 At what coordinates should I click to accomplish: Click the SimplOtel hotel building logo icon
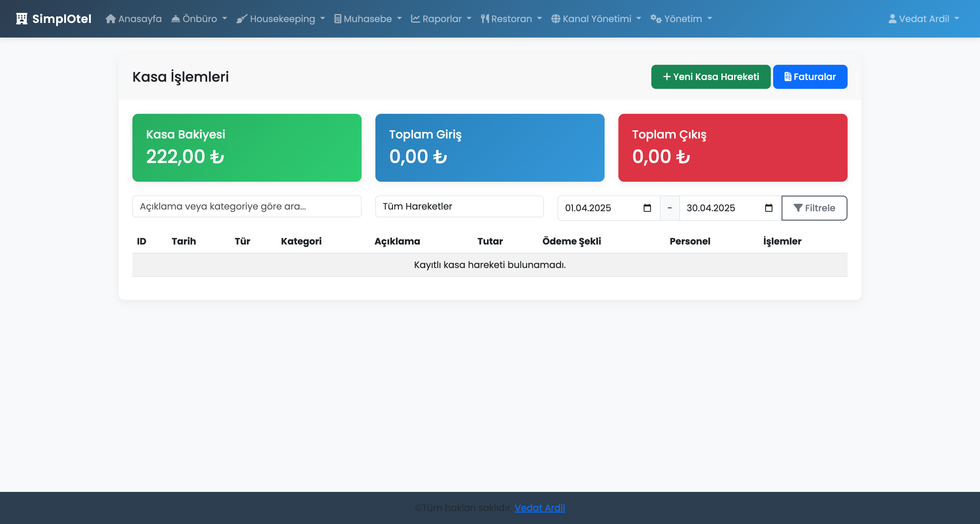click(22, 19)
